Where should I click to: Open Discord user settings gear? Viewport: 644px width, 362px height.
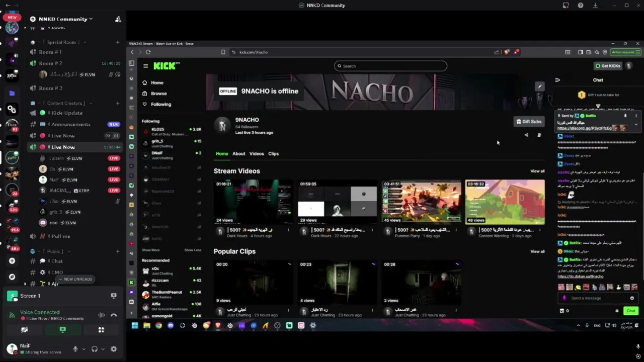[x=114, y=349]
